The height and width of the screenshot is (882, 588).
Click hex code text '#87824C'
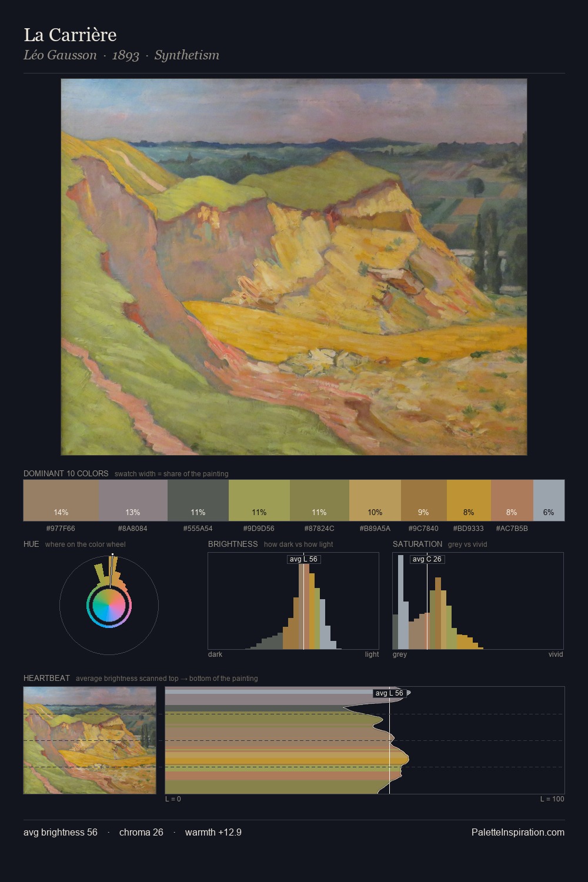point(319,529)
